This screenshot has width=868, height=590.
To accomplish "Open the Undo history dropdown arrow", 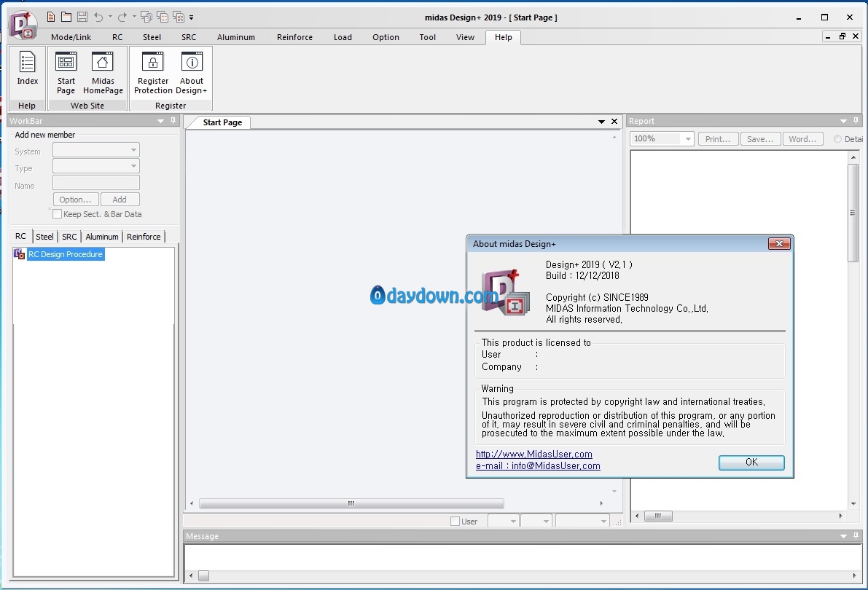I will point(110,17).
